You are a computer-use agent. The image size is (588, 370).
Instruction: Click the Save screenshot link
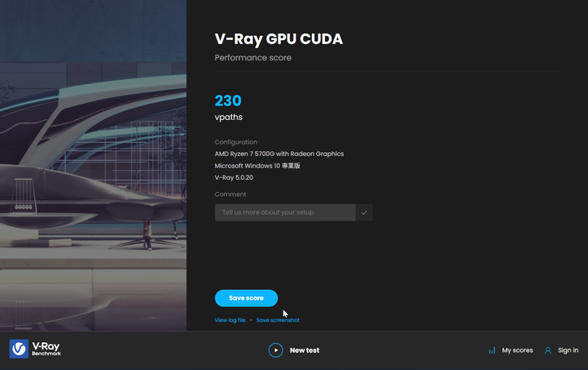click(x=278, y=320)
